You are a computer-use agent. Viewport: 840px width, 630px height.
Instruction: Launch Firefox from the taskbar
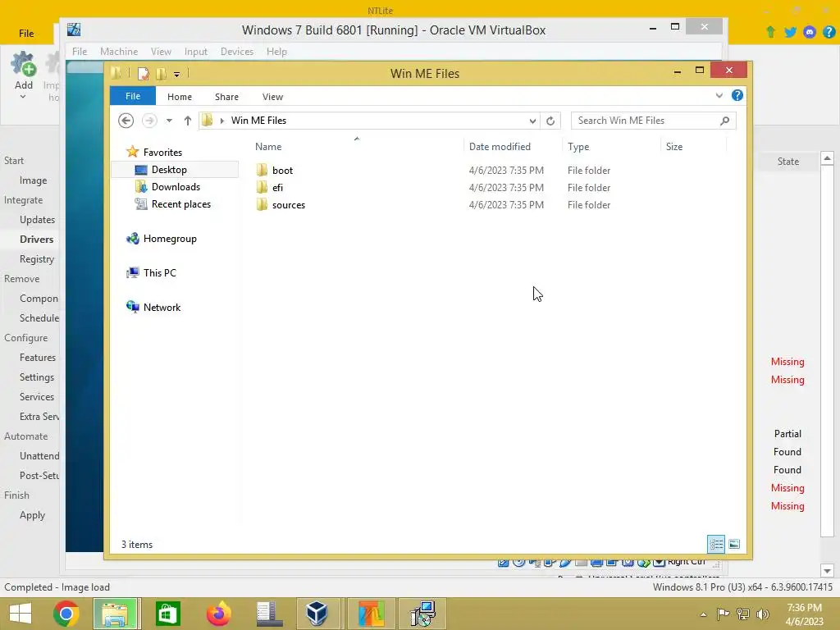point(218,614)
